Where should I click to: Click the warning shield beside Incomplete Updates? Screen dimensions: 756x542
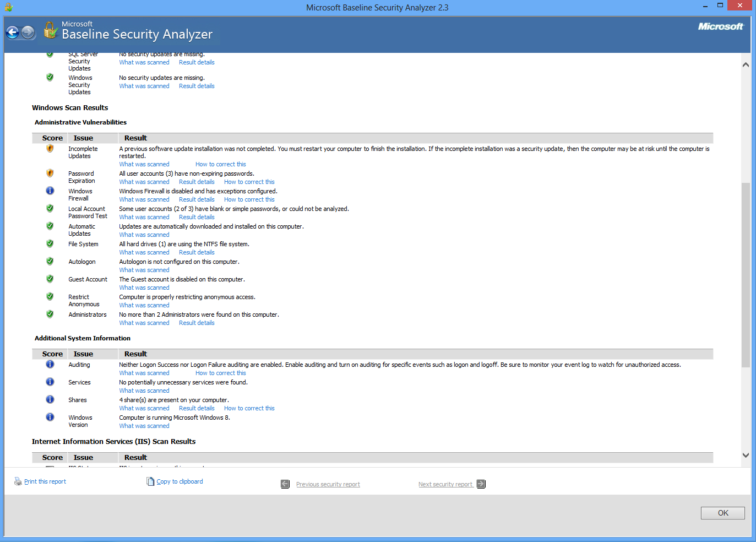click(x=50, y=148)
